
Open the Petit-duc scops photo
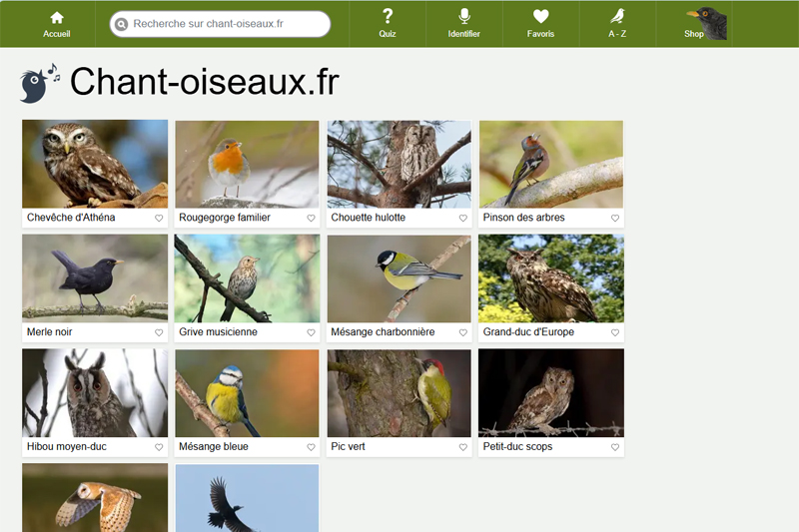tap(551, 393)
